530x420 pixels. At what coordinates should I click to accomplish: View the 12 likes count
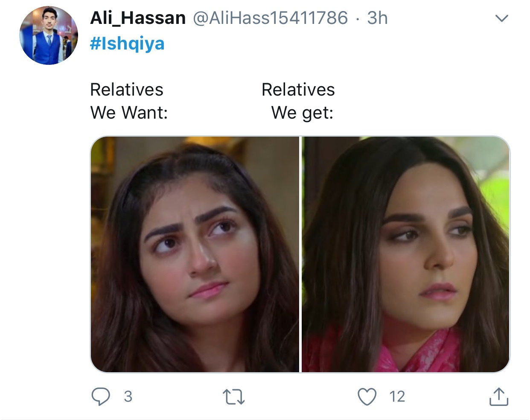click(x=397, y=397)
